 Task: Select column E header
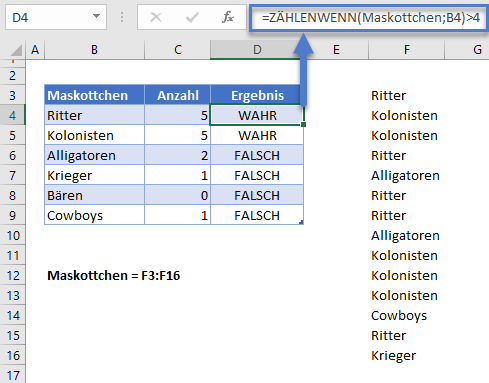[336, 50]
